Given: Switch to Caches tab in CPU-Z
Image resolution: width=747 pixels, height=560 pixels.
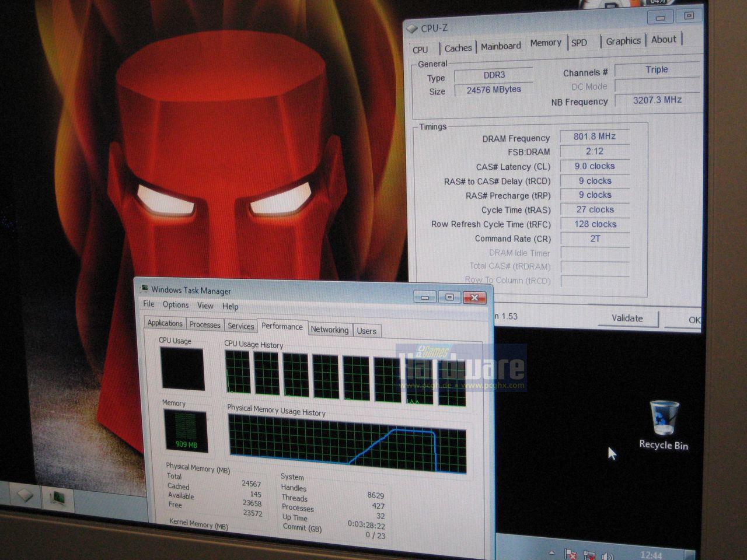Looking at the screenshot, I should [x=458, y=48].
